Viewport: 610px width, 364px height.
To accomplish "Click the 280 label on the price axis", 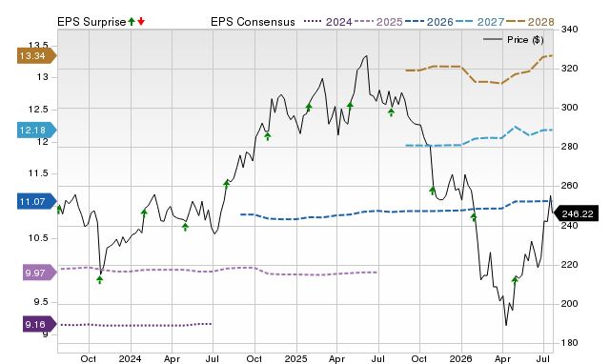I will 570,147.
